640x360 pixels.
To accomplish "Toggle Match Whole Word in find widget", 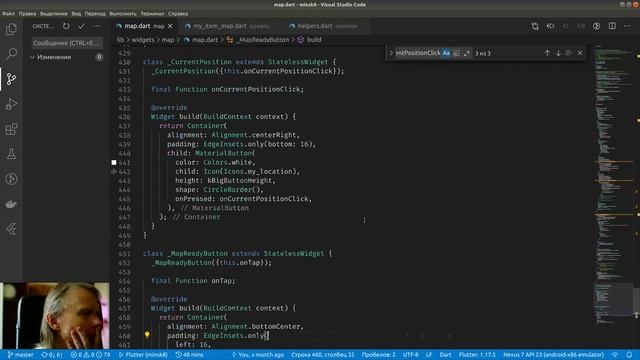I will point(456,53).
